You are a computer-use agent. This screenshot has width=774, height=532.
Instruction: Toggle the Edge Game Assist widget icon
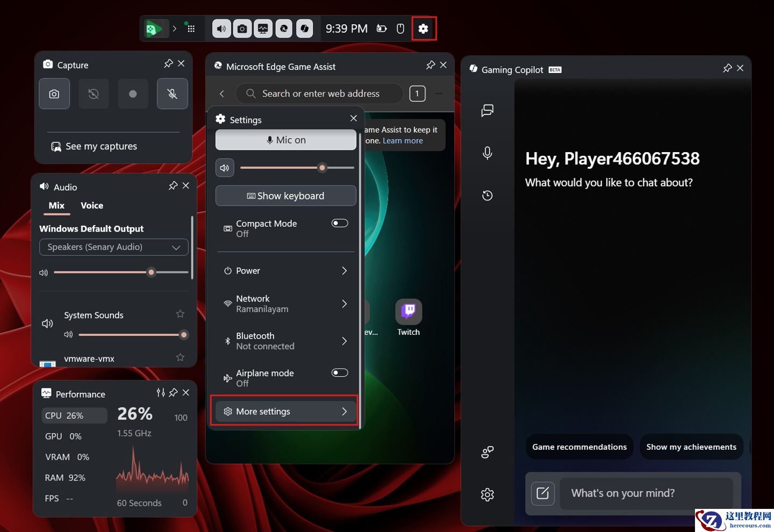point(284,28)
